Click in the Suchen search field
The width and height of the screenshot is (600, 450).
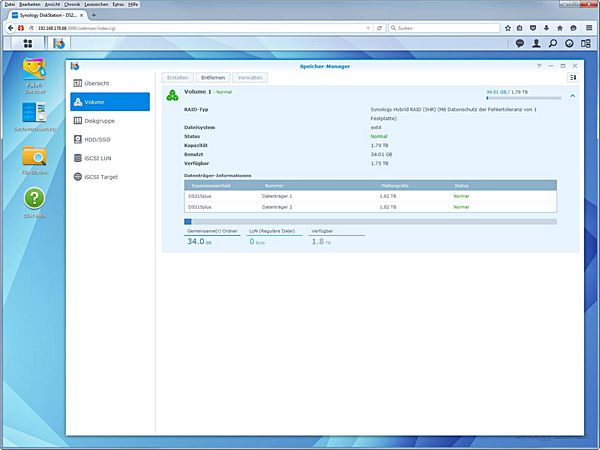click(444, 28)
